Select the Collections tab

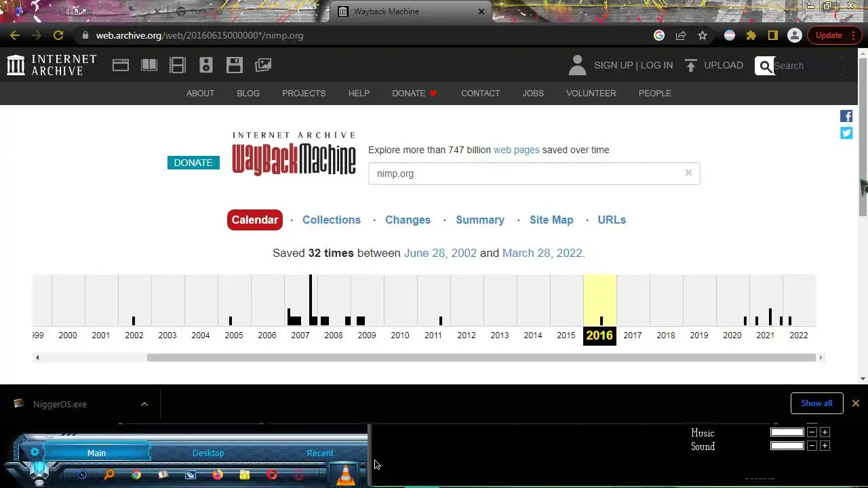click(x=332, y=220)
